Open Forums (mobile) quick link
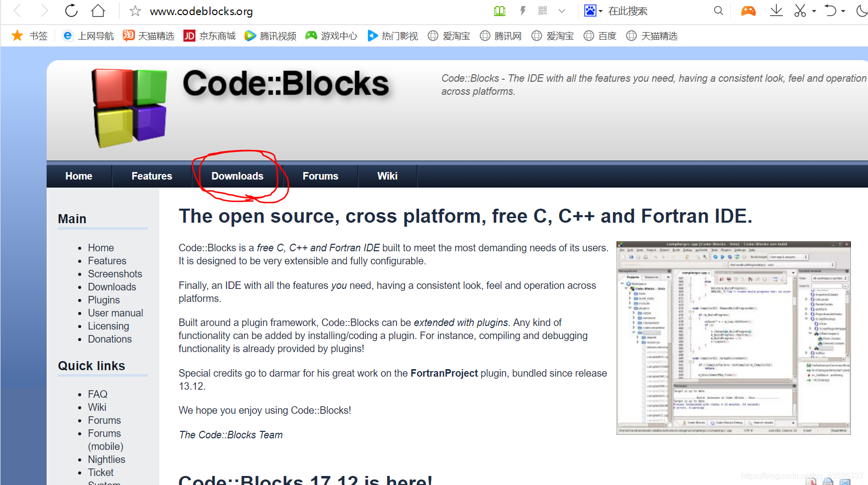868x485 pixels. coord(105,440)
